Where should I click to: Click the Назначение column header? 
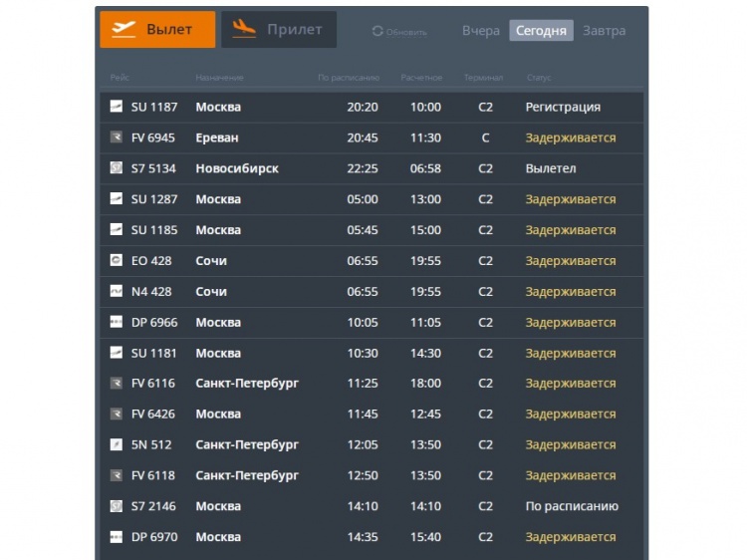[x=219, y=78]
